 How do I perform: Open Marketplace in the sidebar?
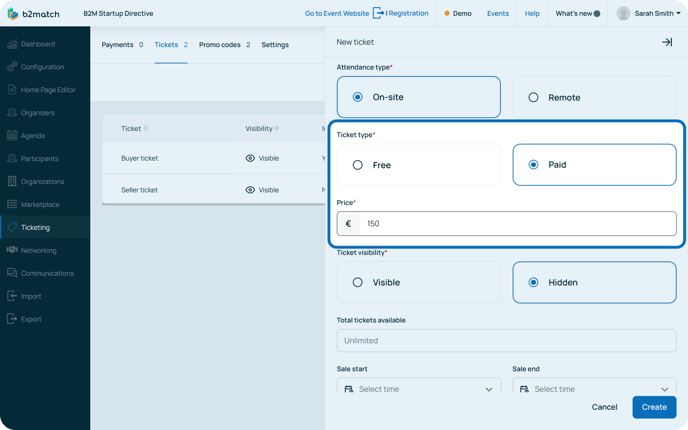point(45,204)
